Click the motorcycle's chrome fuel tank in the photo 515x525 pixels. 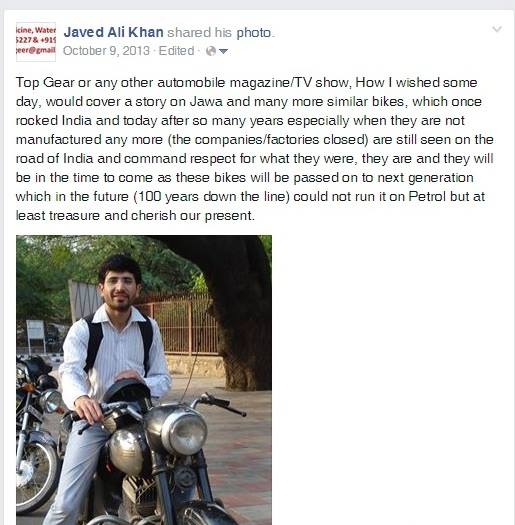click(127, 450)
